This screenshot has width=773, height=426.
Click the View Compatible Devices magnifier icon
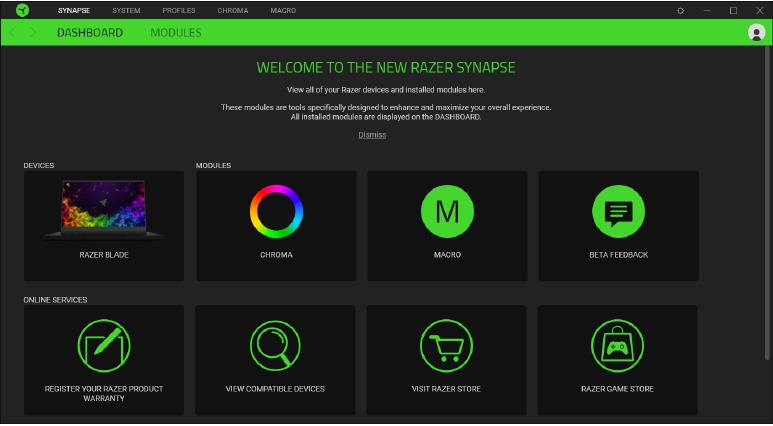[x=275, y=345]
